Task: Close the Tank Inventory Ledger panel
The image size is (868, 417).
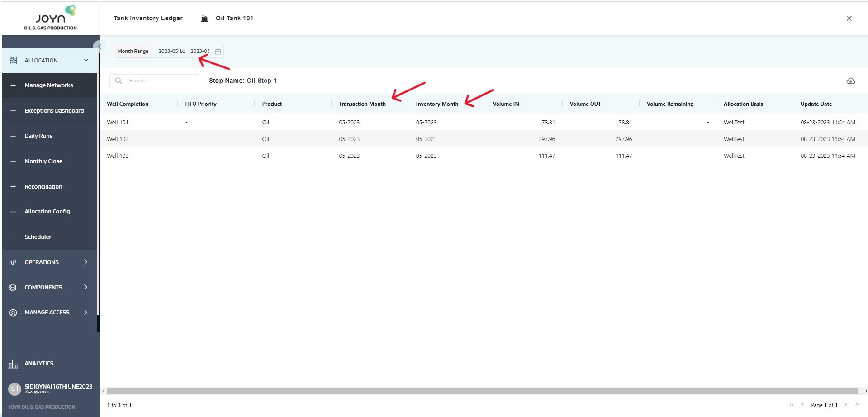Action: (849, 19)
